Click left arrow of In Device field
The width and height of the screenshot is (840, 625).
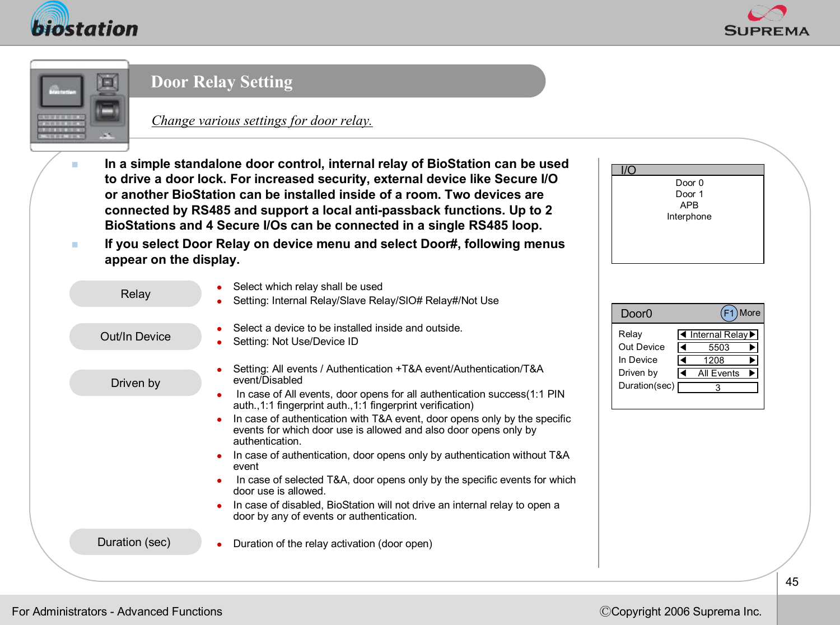pyautogui.click(x=683, y=360)
